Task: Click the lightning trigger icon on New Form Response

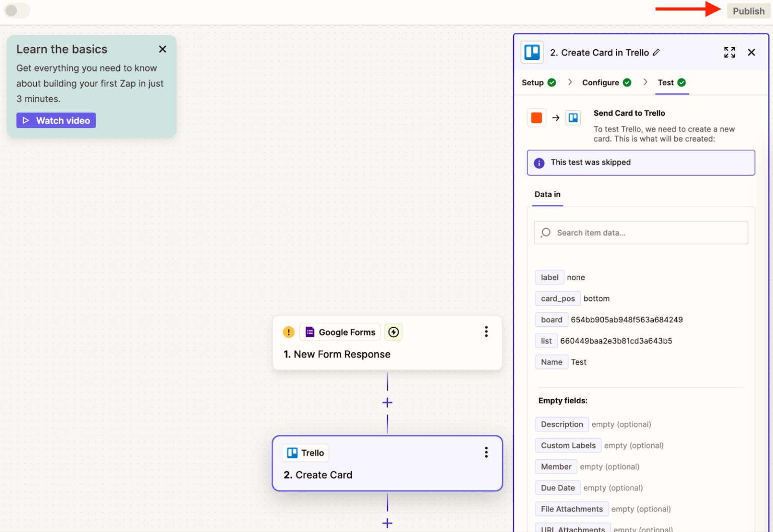Action: pyautogui.click(x=393, y=332)
